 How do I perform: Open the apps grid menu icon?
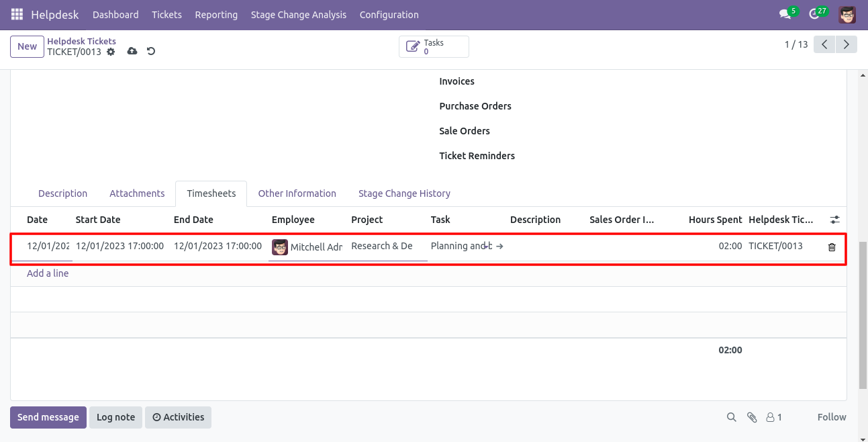coord(17,14)
